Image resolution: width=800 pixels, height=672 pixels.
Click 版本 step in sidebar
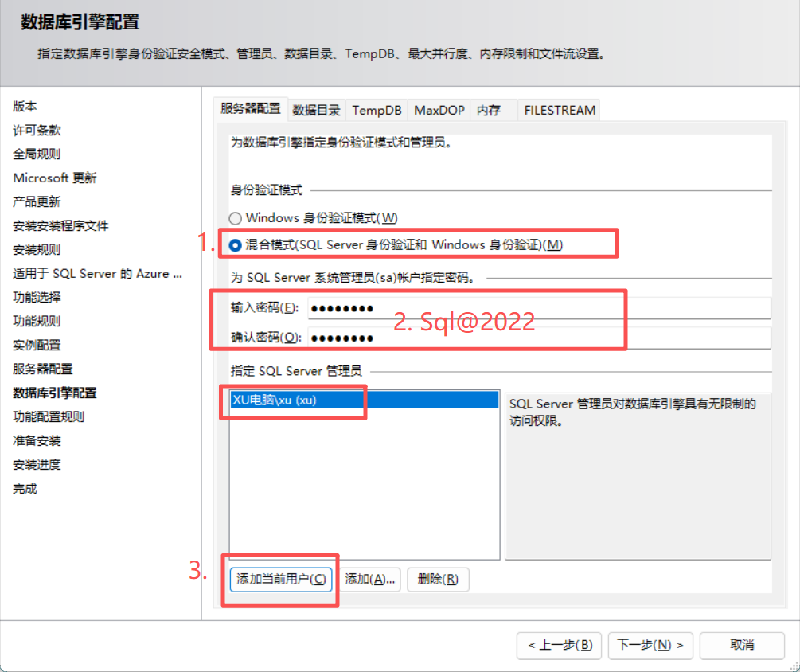(x=25, y=106)
